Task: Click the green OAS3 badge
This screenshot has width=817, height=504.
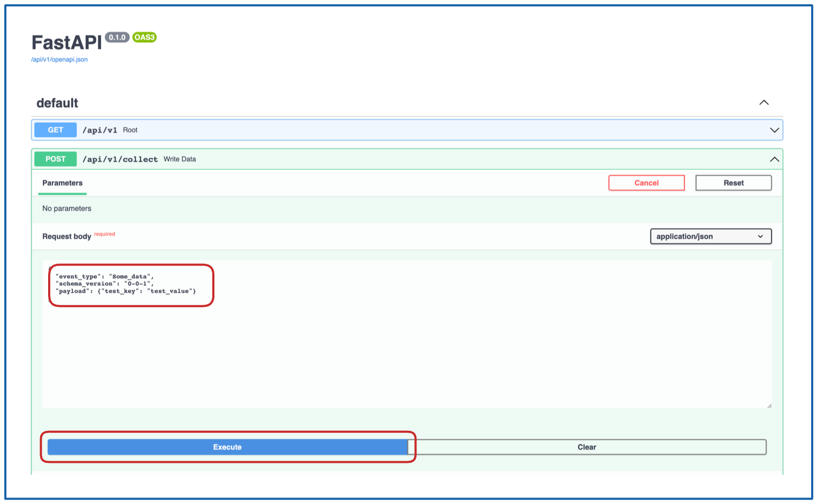Action: point(145,37)
